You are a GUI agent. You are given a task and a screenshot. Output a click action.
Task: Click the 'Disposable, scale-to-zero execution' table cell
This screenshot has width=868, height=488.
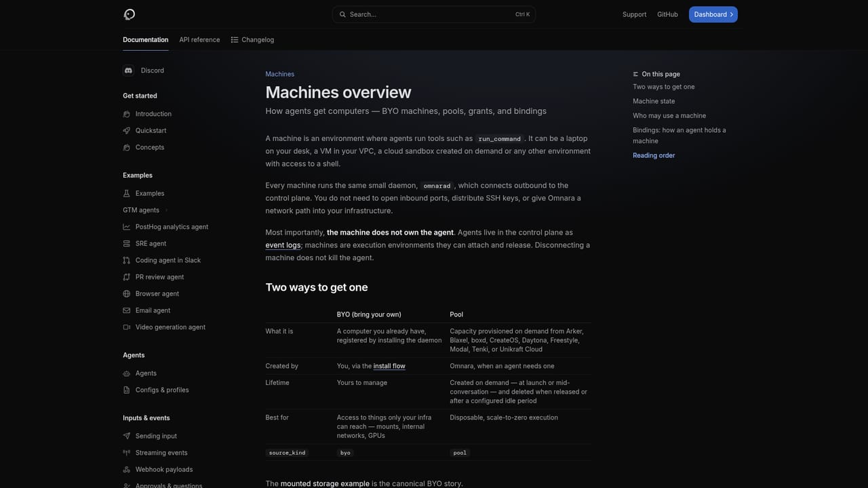[x=504, y=418]
